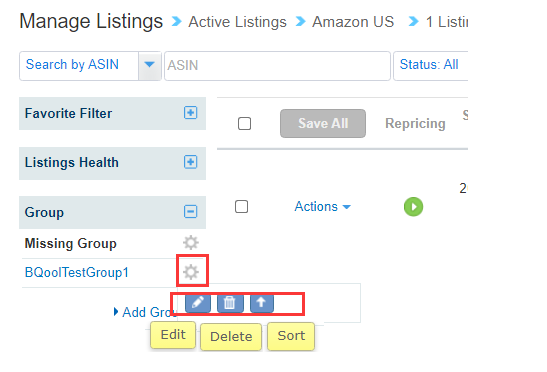Open the Actions dropdown menu
Screen dimensions: 547x372
[322, 207]
